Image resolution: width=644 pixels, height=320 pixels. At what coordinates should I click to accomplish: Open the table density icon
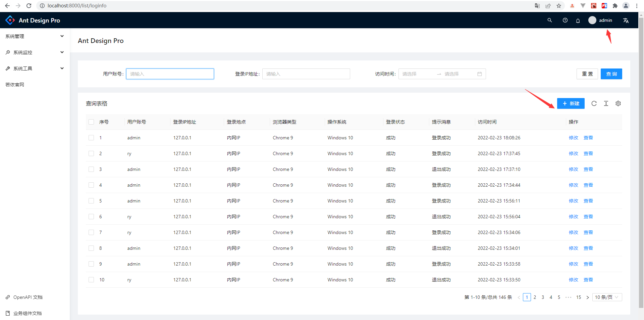click(x=606, y=103)
